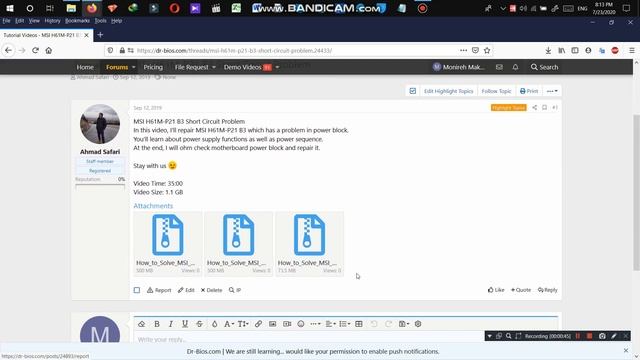Click the insert media/video icon in the editor

click(x=287, y=324)
